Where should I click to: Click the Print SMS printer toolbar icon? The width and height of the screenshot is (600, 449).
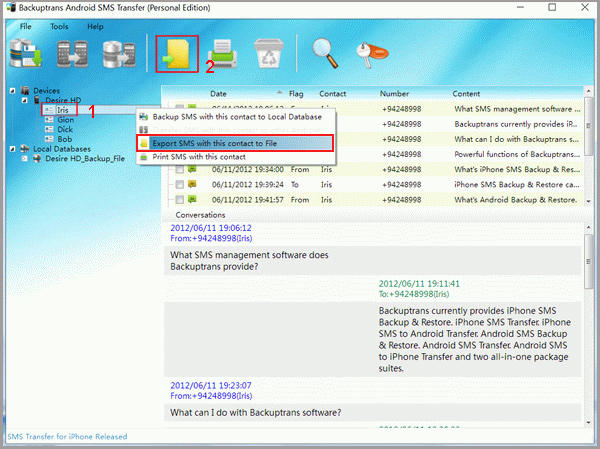[223, 54]
